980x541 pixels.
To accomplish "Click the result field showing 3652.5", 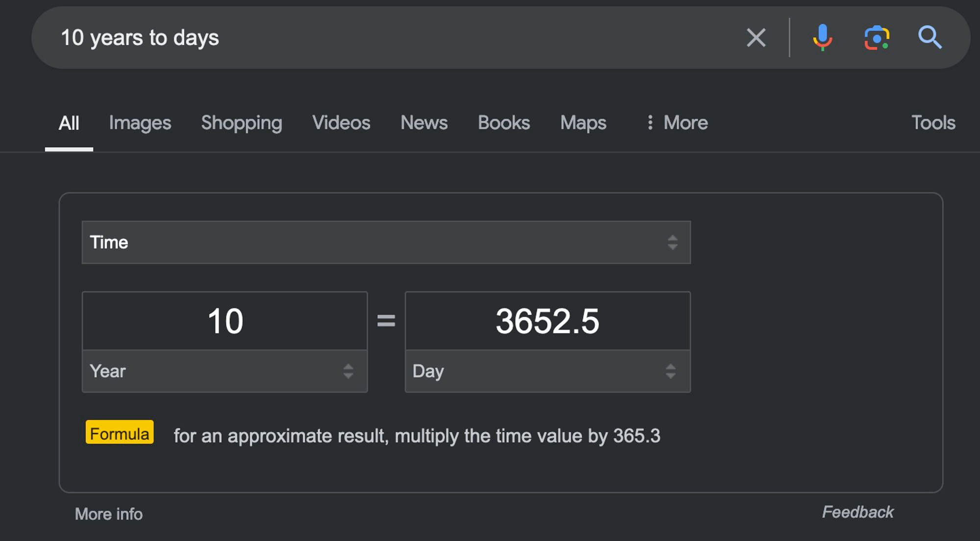I will coord(548,321).
